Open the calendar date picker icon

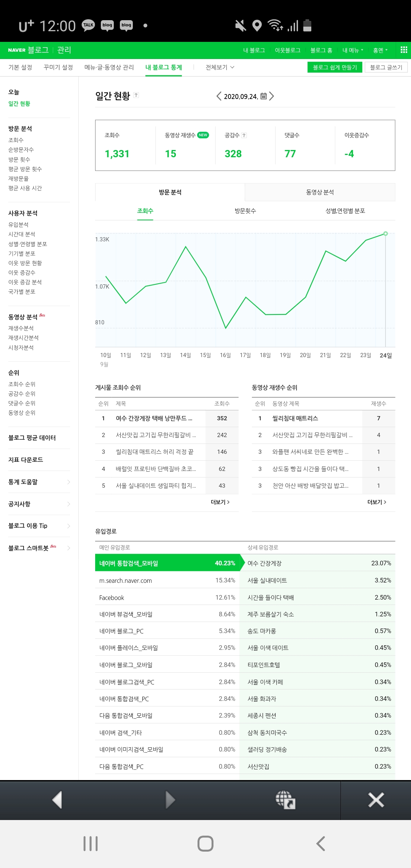pyautogui.click(x=263, y=96)
